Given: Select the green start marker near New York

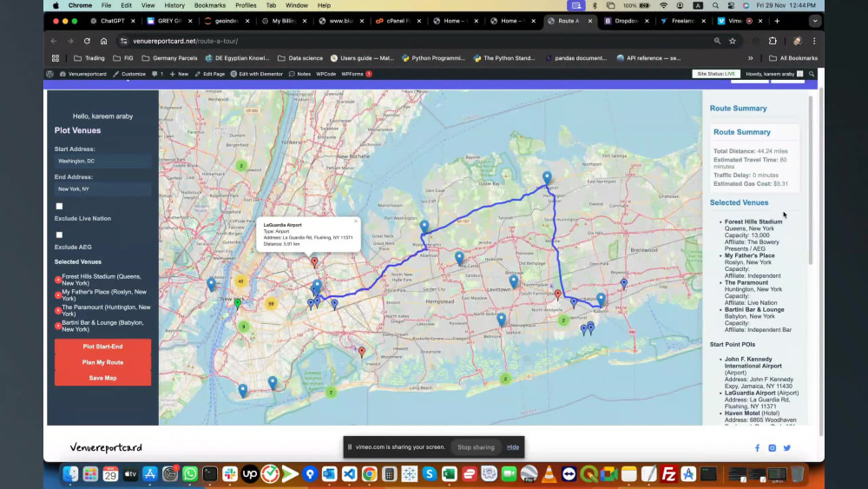Looking at the screenshot, I should [x=238, y=303].
